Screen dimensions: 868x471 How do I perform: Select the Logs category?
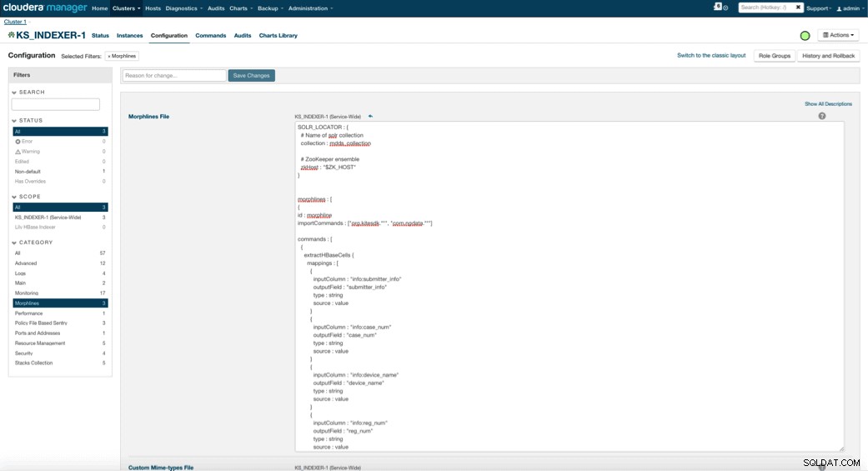(60, 273)
